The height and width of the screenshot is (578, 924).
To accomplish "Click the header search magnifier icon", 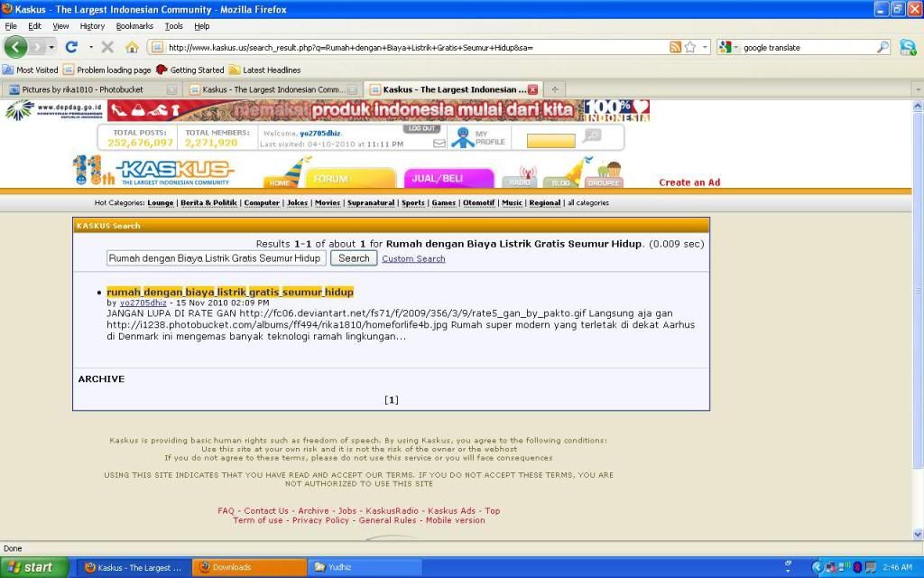I will pyautogui.click(x=592, y=136).
